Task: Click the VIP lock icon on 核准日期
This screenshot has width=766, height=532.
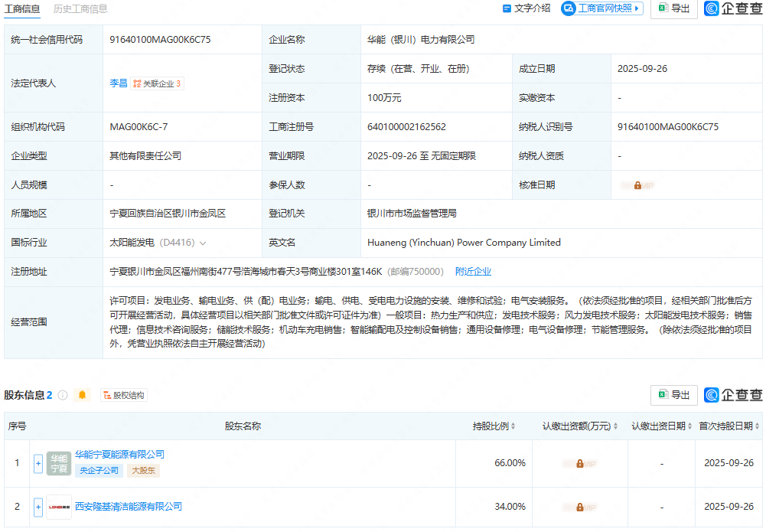Action: tap(639, 184)
